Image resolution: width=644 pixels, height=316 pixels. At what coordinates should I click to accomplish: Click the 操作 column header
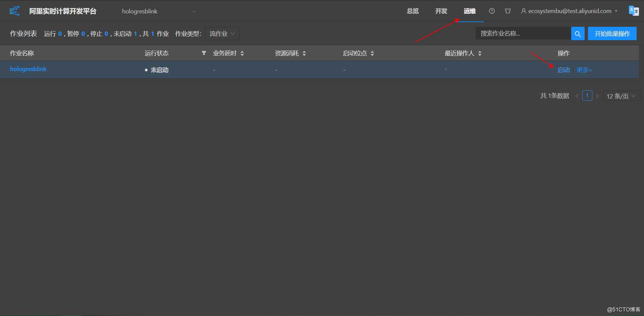pyautogui.click(x=563, y=53)
